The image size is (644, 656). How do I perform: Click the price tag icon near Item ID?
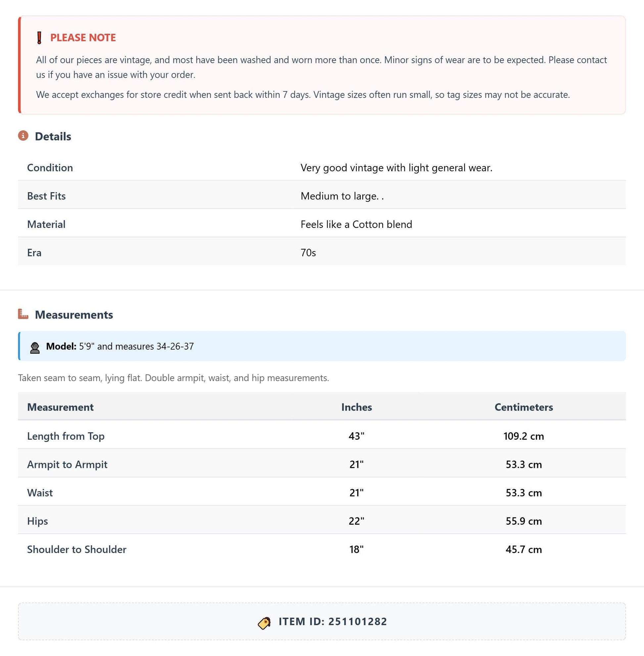tap(264, 623)
